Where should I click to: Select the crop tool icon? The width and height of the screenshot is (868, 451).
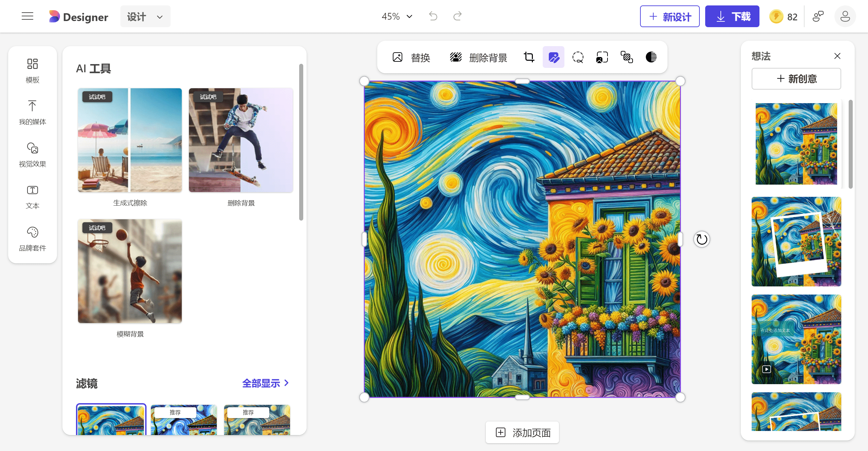point(529,57)
